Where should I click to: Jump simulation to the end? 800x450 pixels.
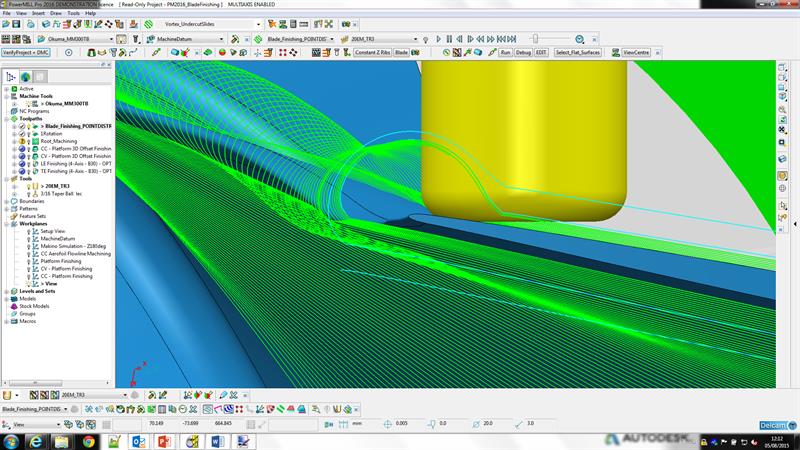(512, 39)
